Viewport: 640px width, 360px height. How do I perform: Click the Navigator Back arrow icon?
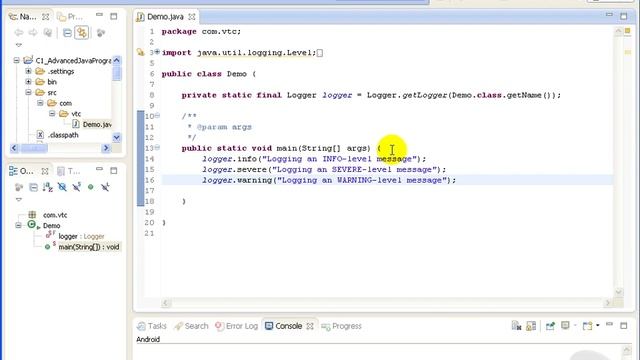click(x=18, y=33)
